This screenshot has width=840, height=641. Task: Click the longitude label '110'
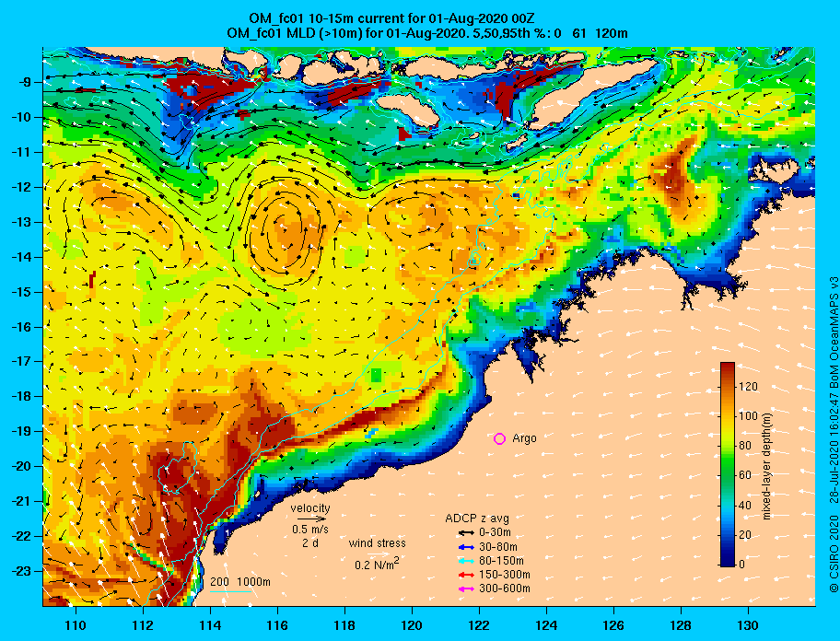coord(76,625)
